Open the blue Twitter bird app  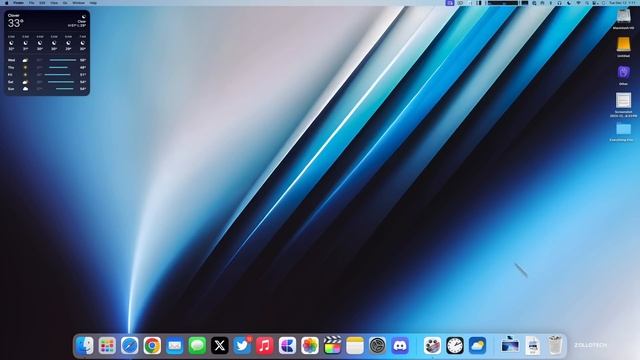click(242, 346)
